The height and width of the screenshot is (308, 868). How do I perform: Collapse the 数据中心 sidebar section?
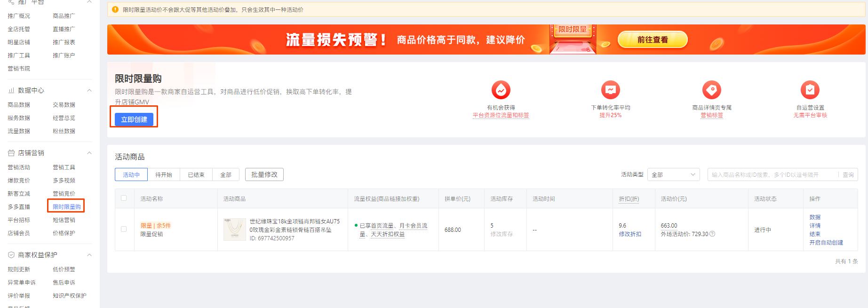[x=89, y=90]
